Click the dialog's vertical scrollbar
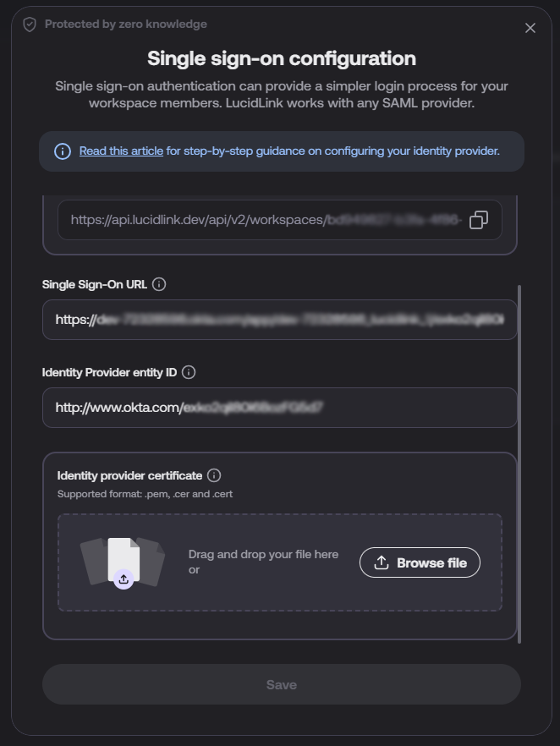This screenshot has height=746, width=560. coord(519,464)
